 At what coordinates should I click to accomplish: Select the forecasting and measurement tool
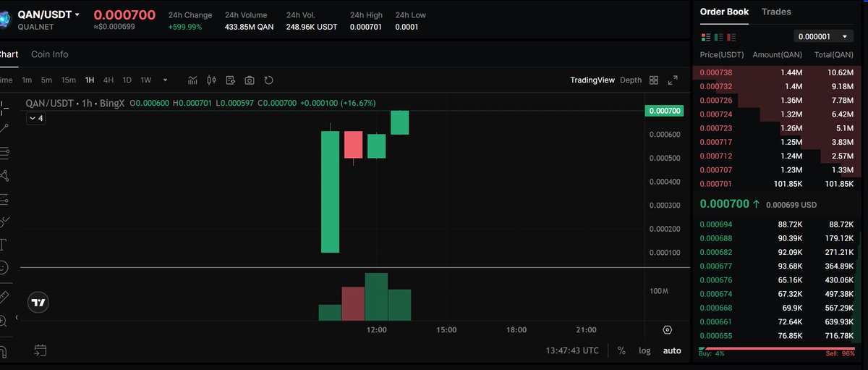[x=4, y=198]
